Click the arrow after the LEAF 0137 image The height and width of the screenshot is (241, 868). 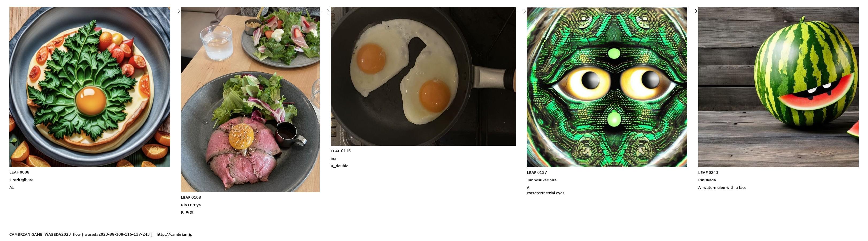(x=693, y=11)
